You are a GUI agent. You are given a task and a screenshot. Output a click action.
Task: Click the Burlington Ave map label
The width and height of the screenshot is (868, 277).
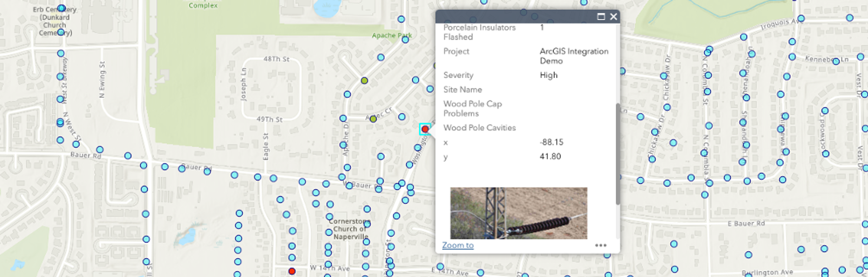tap(767, 272)
